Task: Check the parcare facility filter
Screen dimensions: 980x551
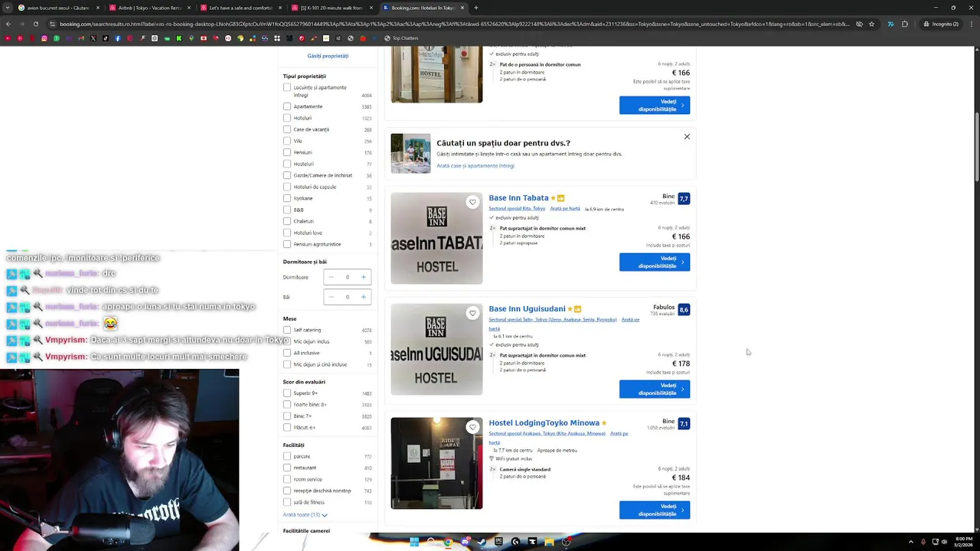Action: tap(287, 456)
